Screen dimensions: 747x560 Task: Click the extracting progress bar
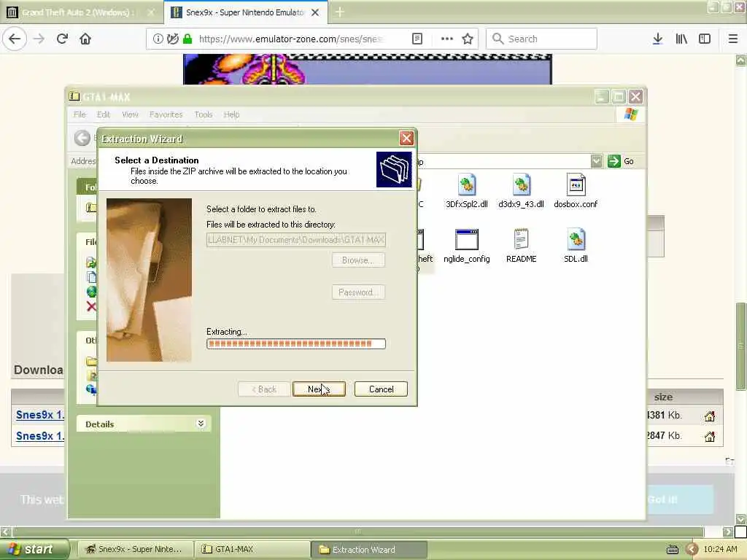click(296, 344)
